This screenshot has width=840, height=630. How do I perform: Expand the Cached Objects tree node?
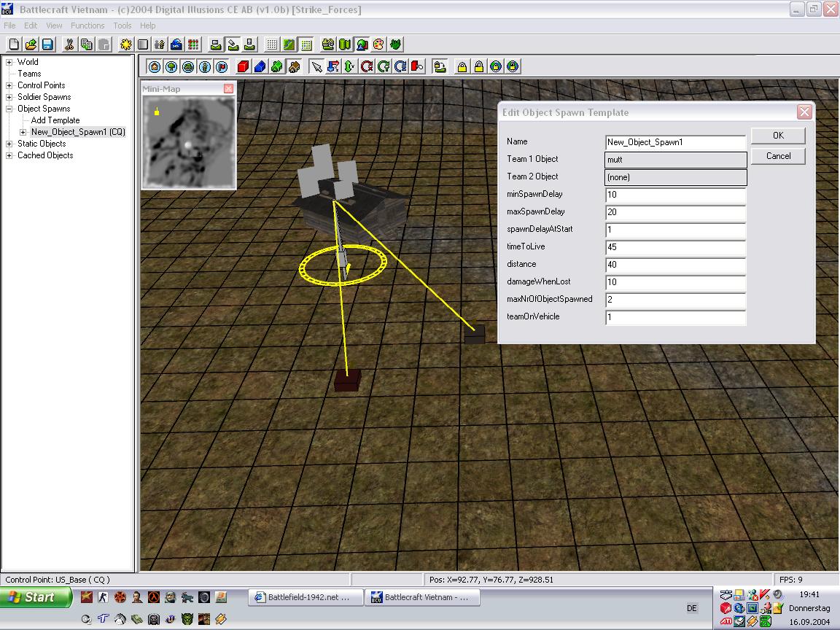click(x=9, y=155)
